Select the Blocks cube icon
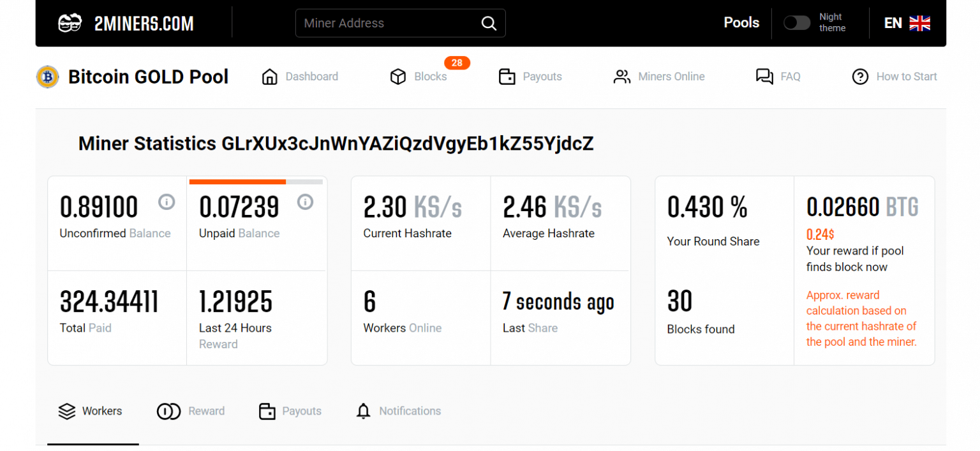 point(398,76)
